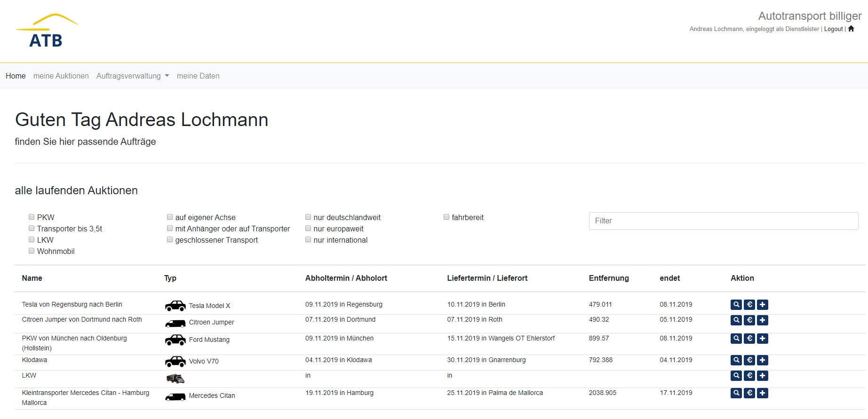
Task: Click the ATB logo
Action: coord(47,31)
